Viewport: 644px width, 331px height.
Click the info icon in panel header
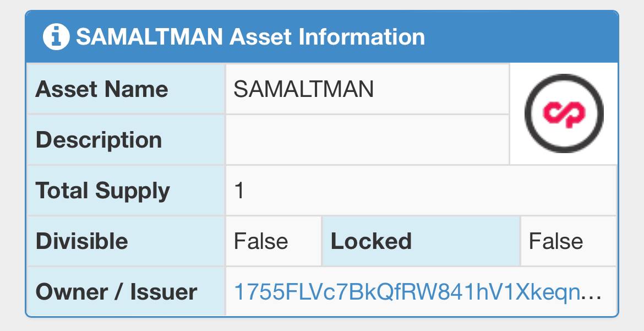tap(56, 37)
